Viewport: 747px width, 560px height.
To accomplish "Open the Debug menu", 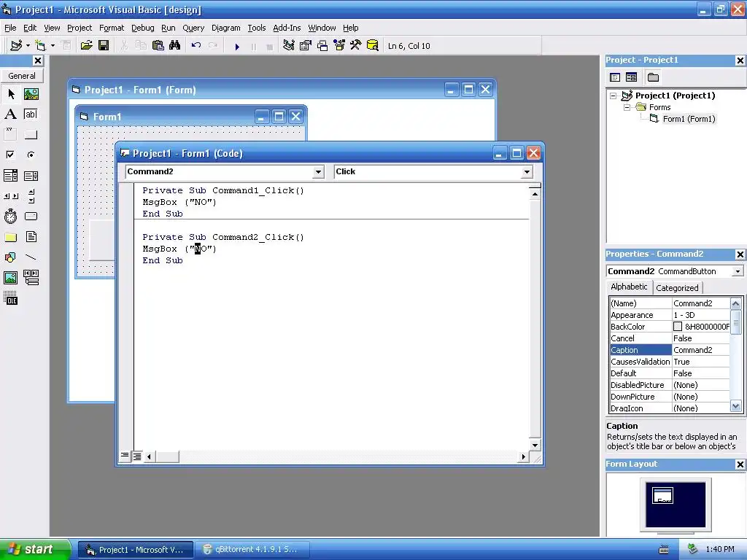I will point(142,28).
